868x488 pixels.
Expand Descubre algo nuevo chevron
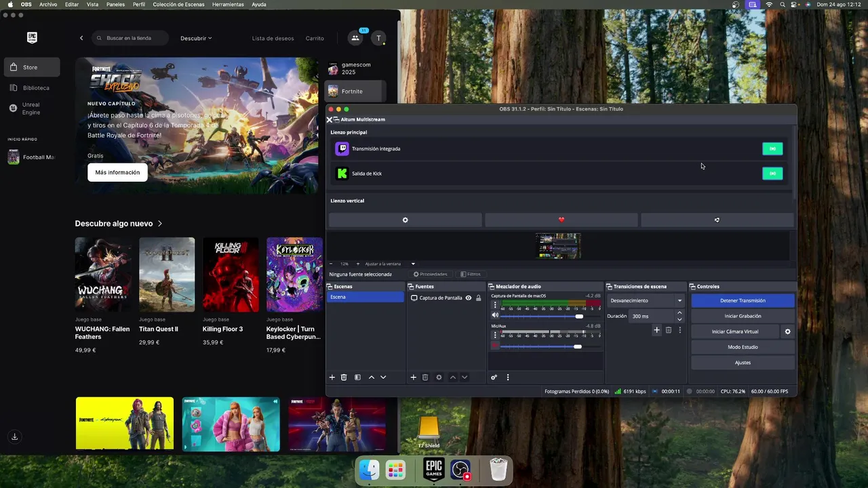coord(160,224)
